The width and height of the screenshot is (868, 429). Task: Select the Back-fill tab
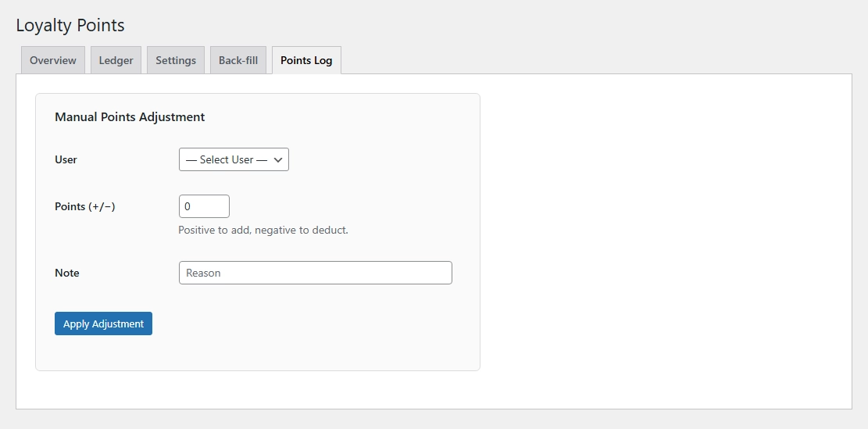238,60
